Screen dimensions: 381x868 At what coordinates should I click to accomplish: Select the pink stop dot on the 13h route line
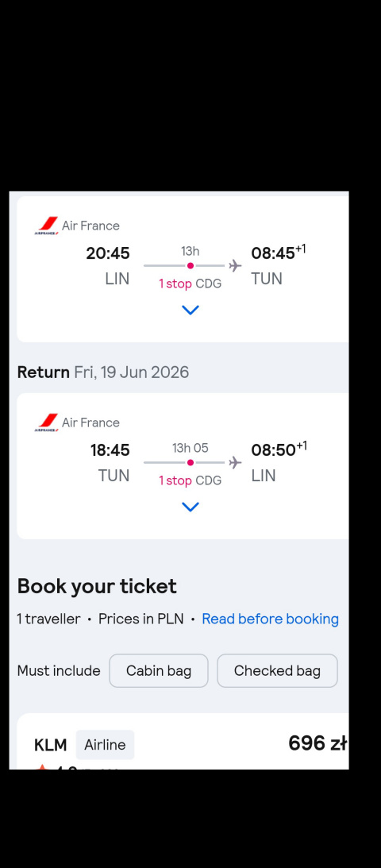click(190, 266)
